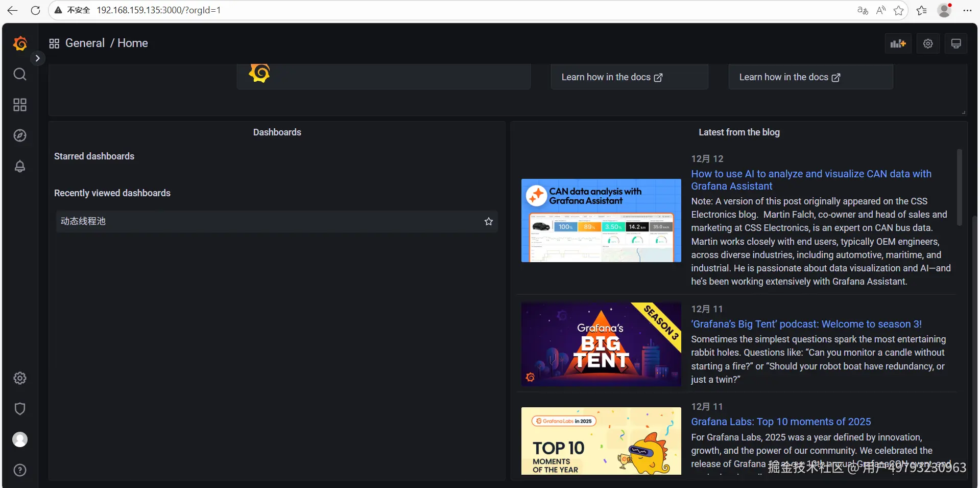The image size is (980, 488).
Task: Click the dashboard grid icon beside General
Action: (54, 43)
